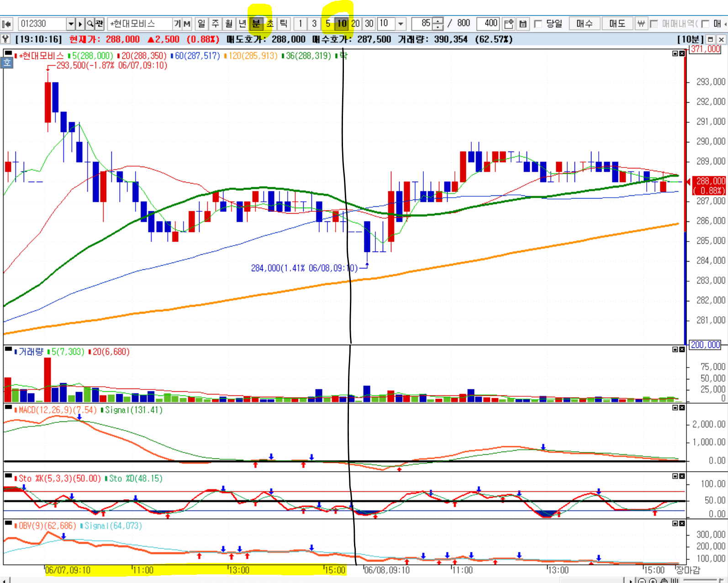Click the save chart disk icon
Screen dimensions: 728x583
[x=523, y=24]
